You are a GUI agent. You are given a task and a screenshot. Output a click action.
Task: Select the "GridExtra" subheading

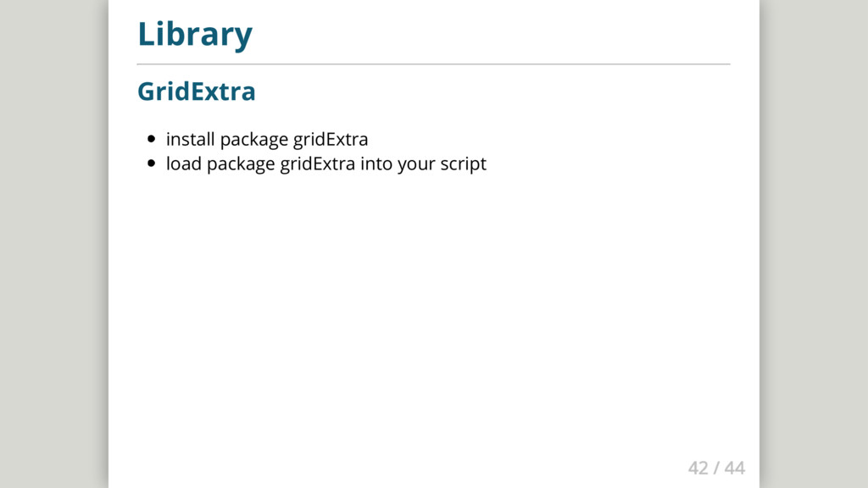click(196, 91)
